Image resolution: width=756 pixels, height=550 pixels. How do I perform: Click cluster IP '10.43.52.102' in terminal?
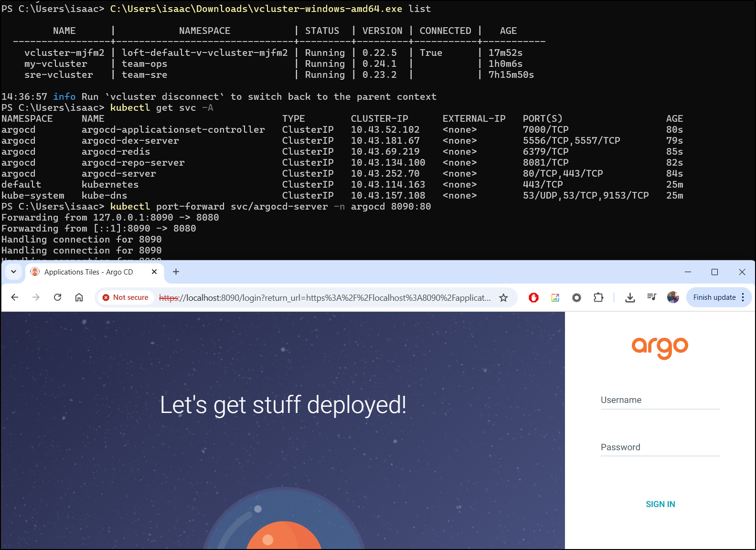pyautogui.click(x=385, y=130)
